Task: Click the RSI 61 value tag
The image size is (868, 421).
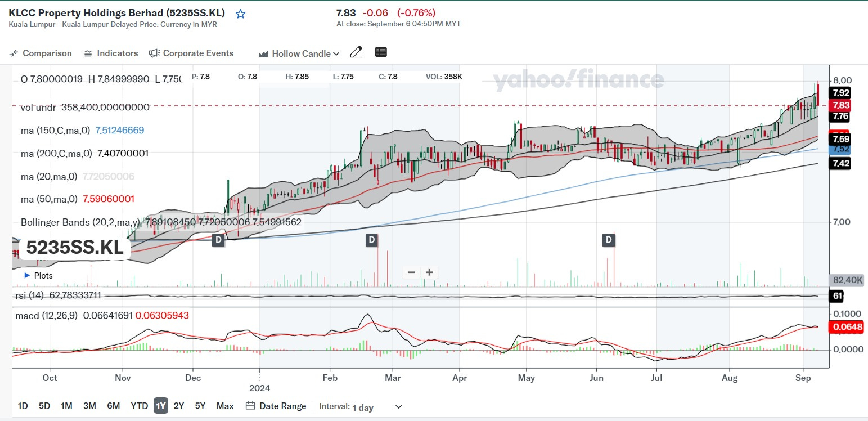Action: tap(837, 296)
